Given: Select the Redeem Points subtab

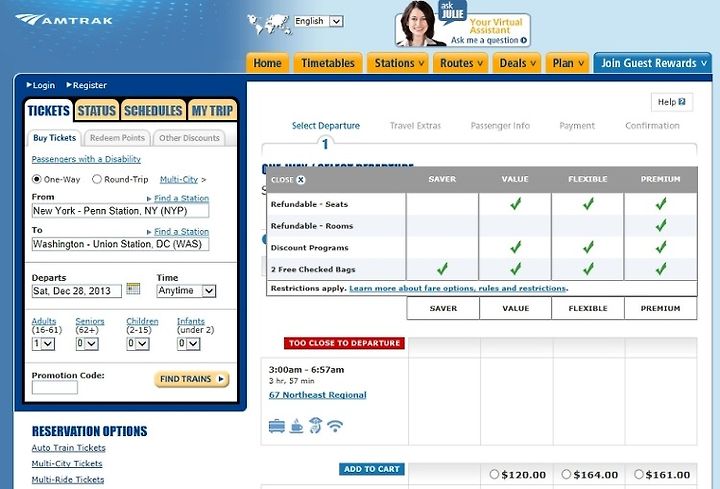Looking at the screenshot, I should point(117,138).
